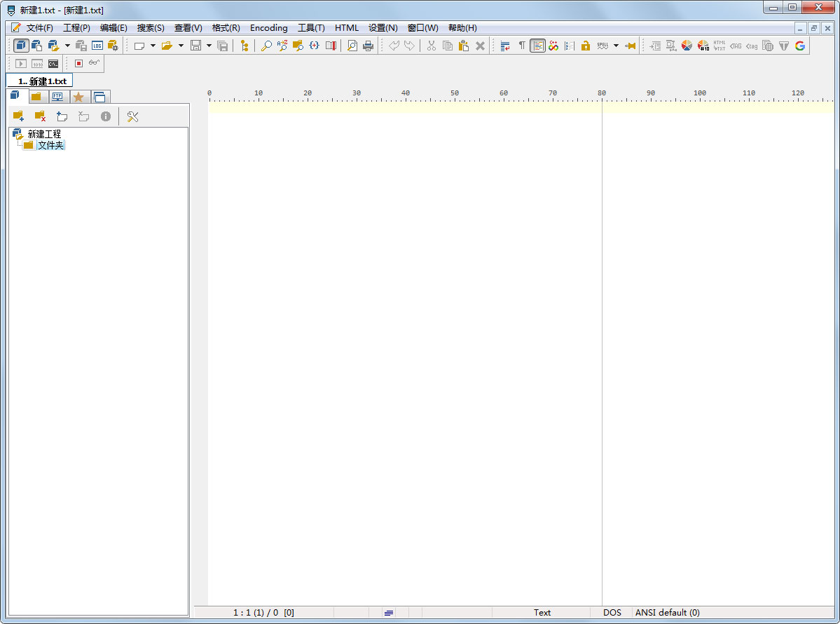This screenshot has height=624, width=840.
Task: Select the Find magnifier tool
Action: click(x=268, y=45)
